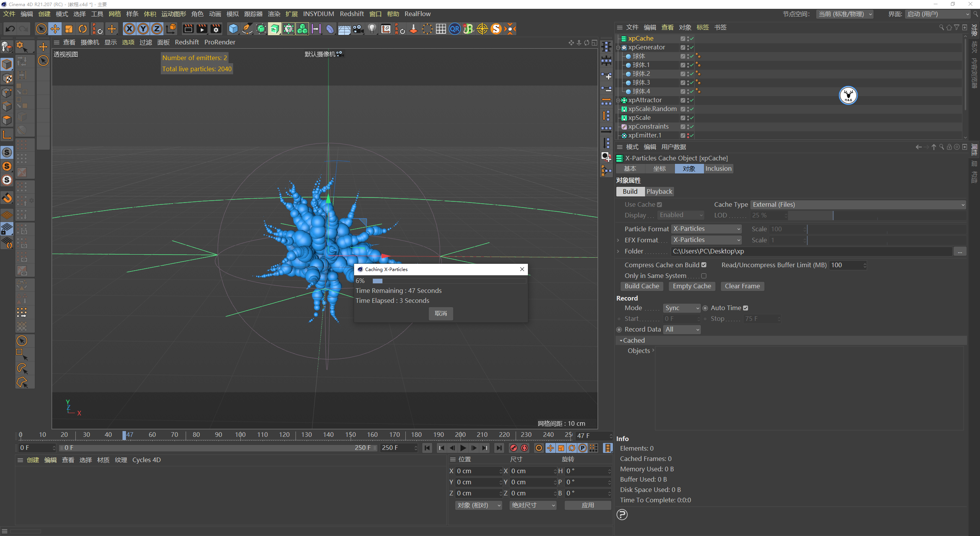Go to start of animation

coord(427,448)
